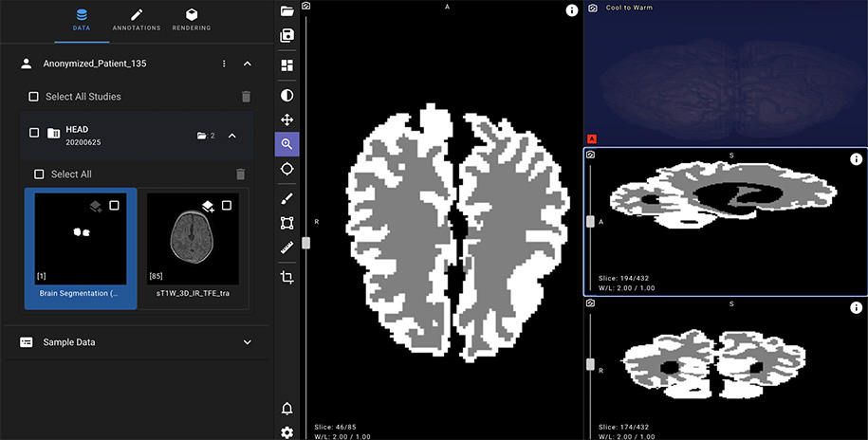
Task: Open the notifications bell
Action: coord(286,409)
